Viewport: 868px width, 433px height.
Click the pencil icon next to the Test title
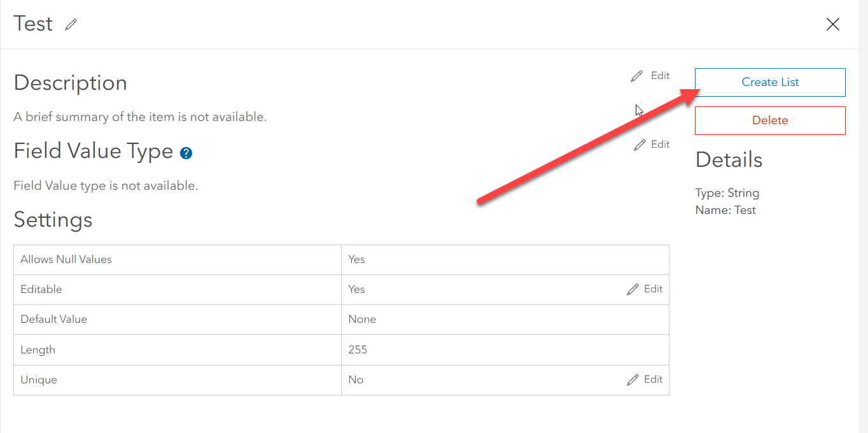pyautogui.click(x=71, y=25)
